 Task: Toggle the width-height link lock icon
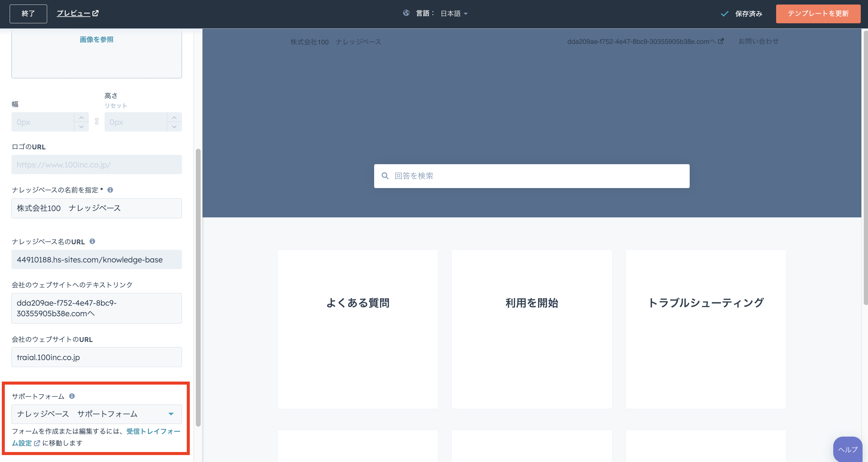tap(96, 122)
